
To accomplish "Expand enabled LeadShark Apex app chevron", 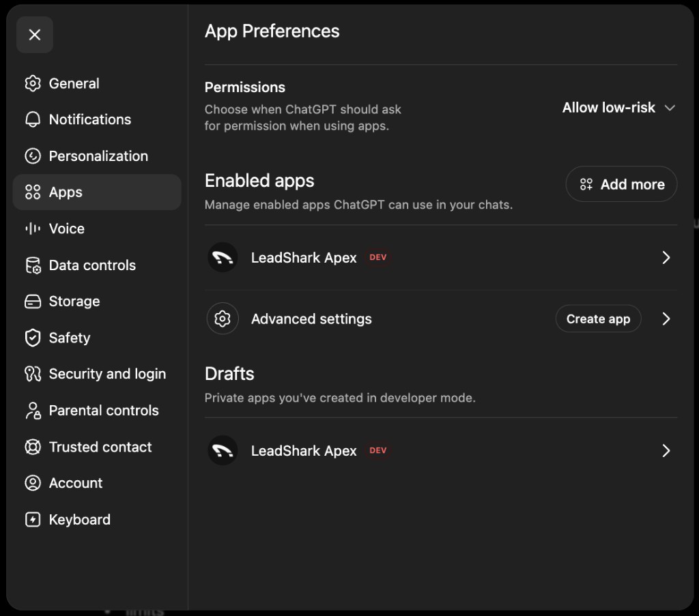I will tap(666, 257).
